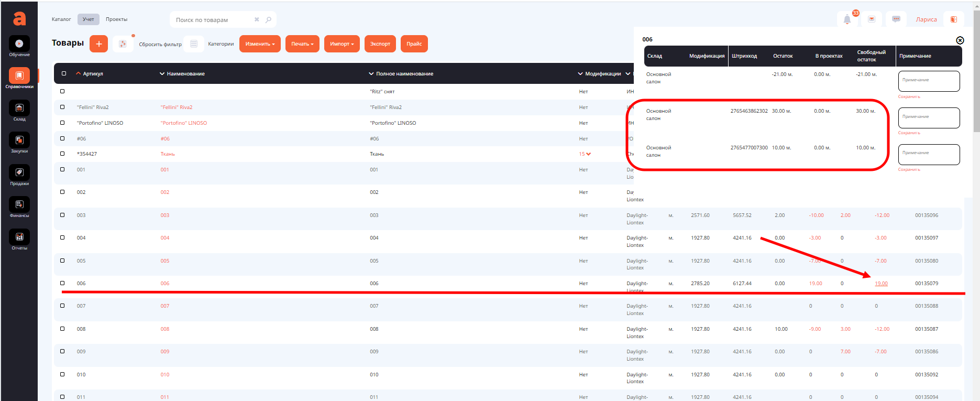This screenshot has height=401, width=980.
Task: Switch to the Проекты tab
Action: pyautogui.click(x=116, y=19)
